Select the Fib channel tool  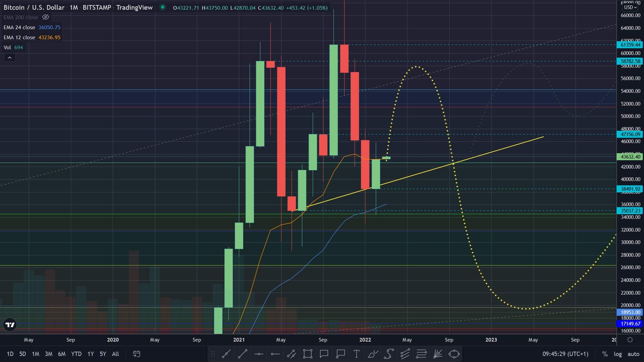point(405,354)
